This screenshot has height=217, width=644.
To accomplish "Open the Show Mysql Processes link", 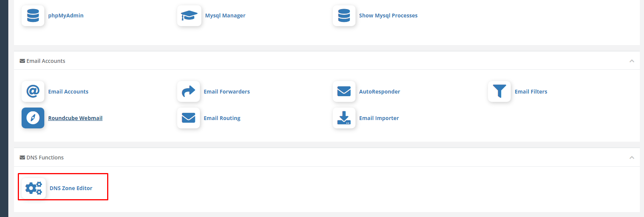I will (x=388, y=16).
